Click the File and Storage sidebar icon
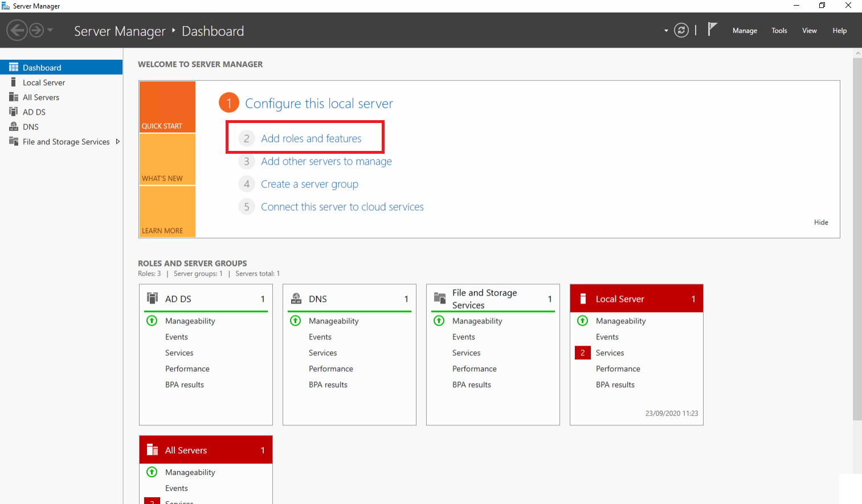 [x=14, y=141]
